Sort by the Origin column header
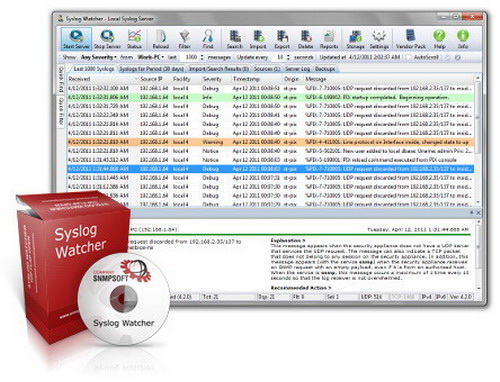Viewport: 500px width, 382px height. (x=292, y=79)
